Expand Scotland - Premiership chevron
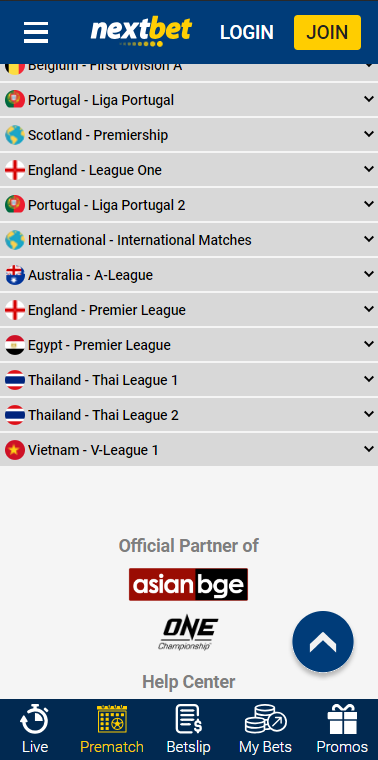This screenshot has width=378, height=760. tap(369, 134)
